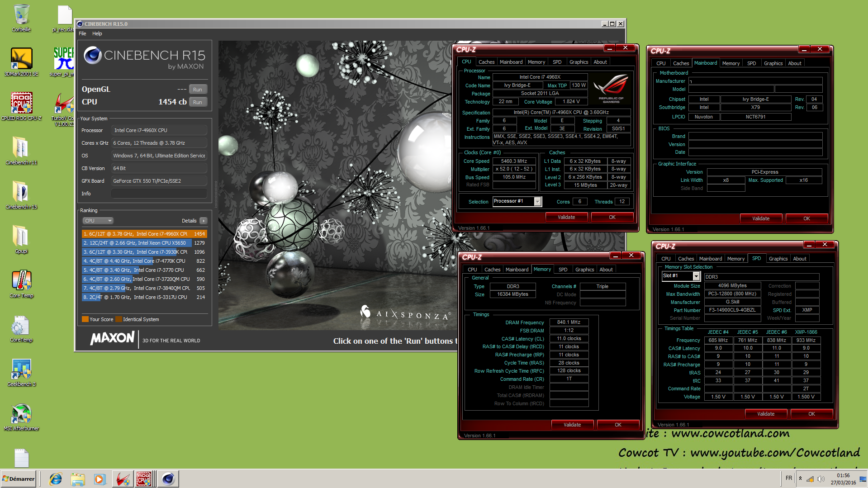This screenshot has height=488, width=868.
Task: Click the network icon in system tray
Action: [810, 479]
